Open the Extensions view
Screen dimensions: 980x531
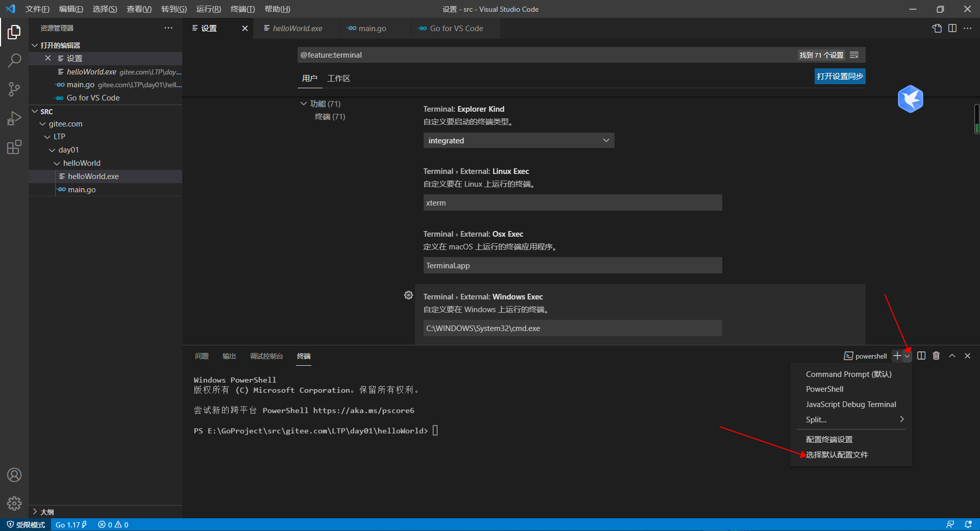coord(14,147)
